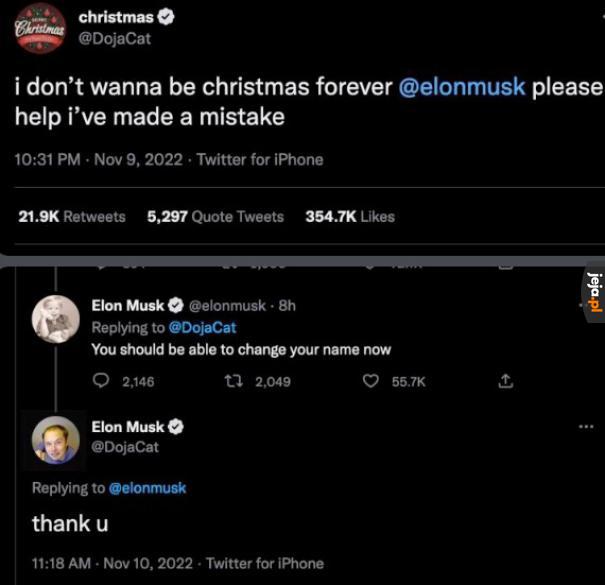Open share icon on Elon's reply
This screenshot has width=605, height=585.
click(505, 381)
